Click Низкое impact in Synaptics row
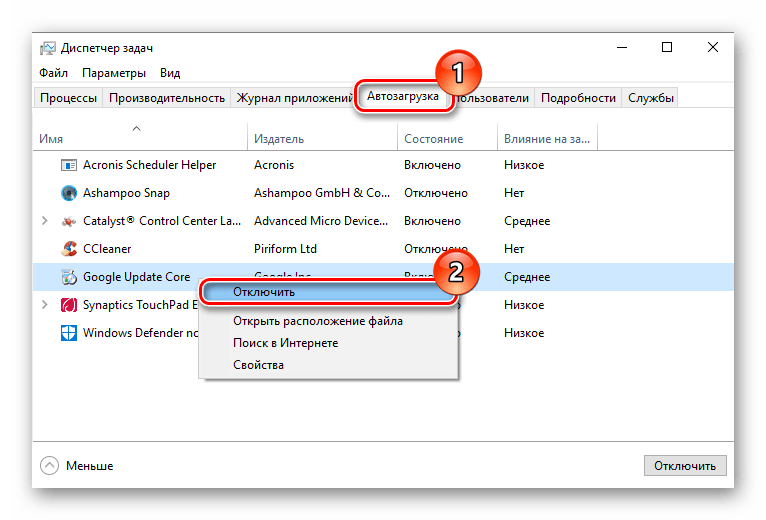The image size is (766, 520). pyautogui.click(x=524, y=305)
